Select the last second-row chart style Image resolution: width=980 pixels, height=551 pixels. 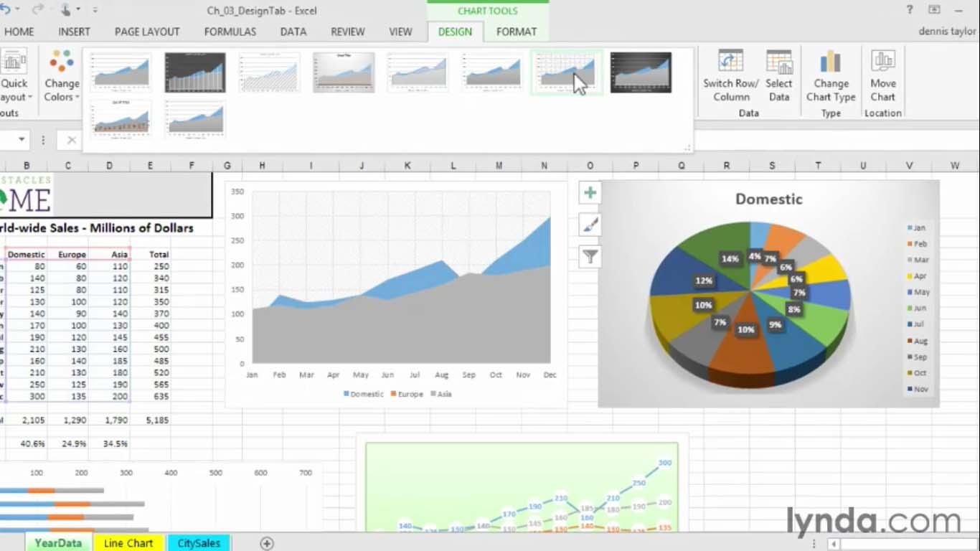coord(195,118)
